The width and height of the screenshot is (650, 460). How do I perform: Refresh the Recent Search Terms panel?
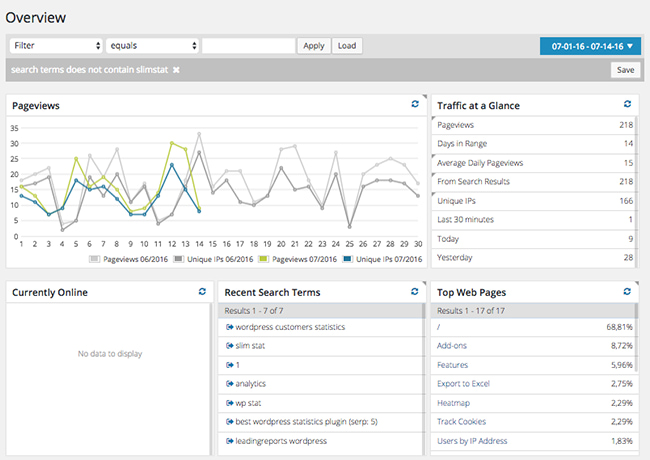point(415,291)
